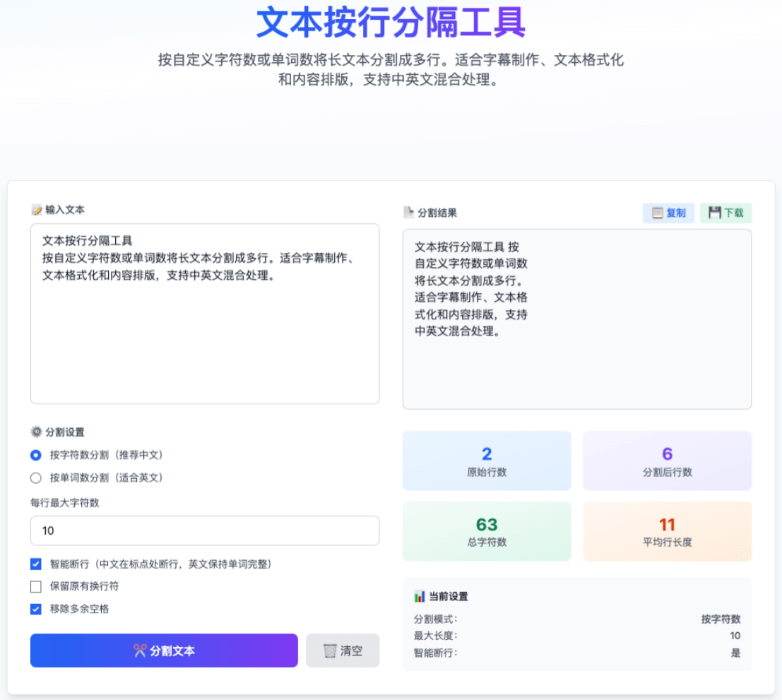Viewport: 782px width, 700px height.
Task: Click the trash icon in the 清空 button
Action: (328, 650)
